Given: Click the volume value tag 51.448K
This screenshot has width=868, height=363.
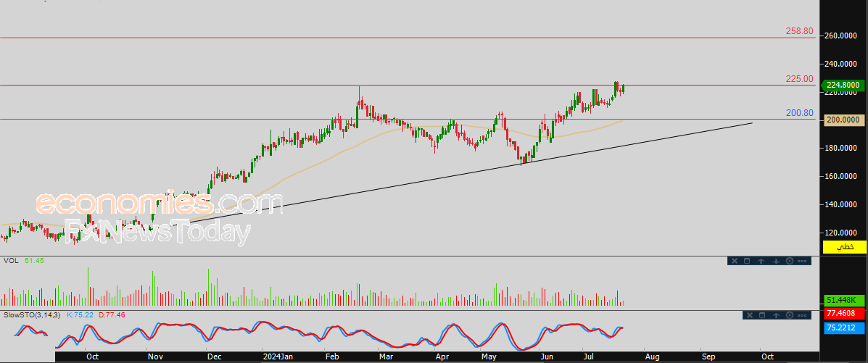Looking at the screenshot, I should click(x=844, y=300).
